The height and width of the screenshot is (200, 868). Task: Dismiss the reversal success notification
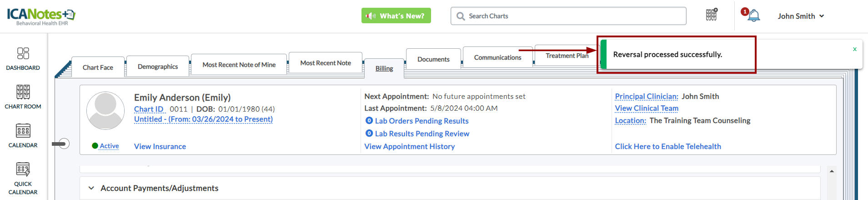pyautogui.click(x=855, y=49)
